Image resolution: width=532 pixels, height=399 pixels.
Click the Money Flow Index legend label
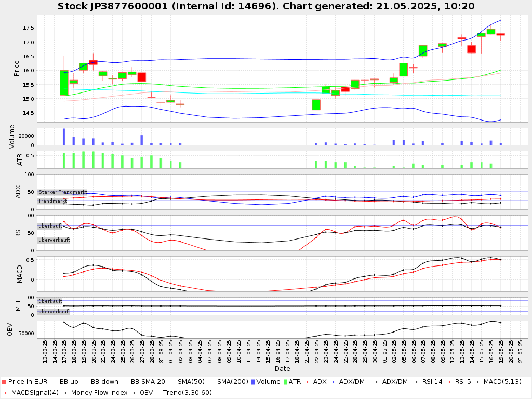pyautogui.click(x=99, y=393)
